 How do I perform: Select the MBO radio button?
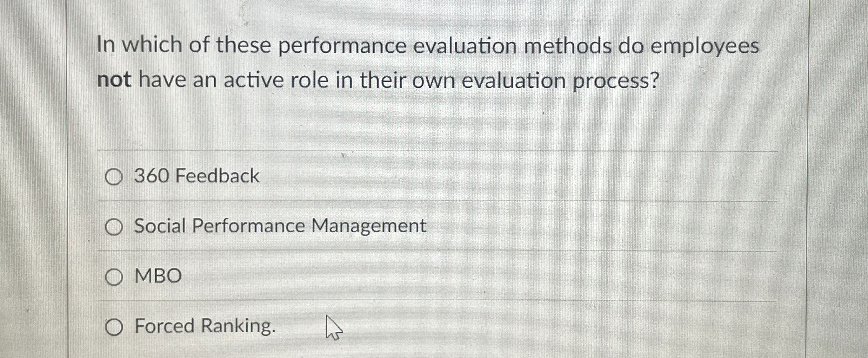[114, 277]
